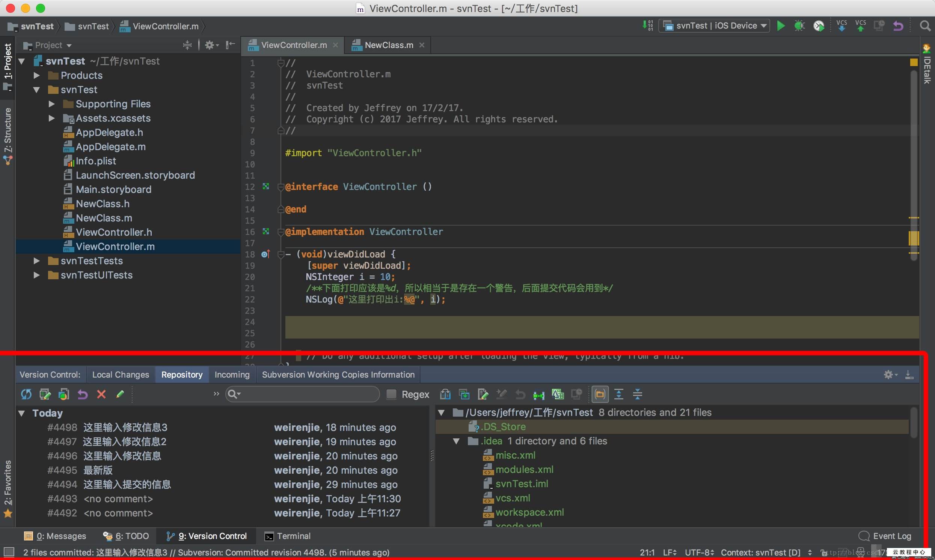The image size is (935, 560).
Task: Open Search Everywhere via the magnifier icon
Action: click(x=925, y=26)
